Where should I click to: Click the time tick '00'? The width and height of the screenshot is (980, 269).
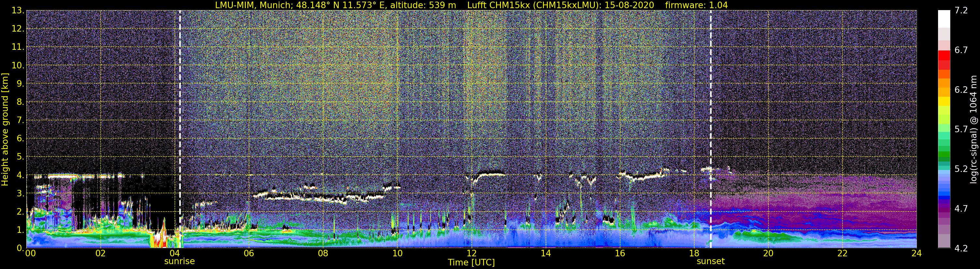click(x=31, y=253)
